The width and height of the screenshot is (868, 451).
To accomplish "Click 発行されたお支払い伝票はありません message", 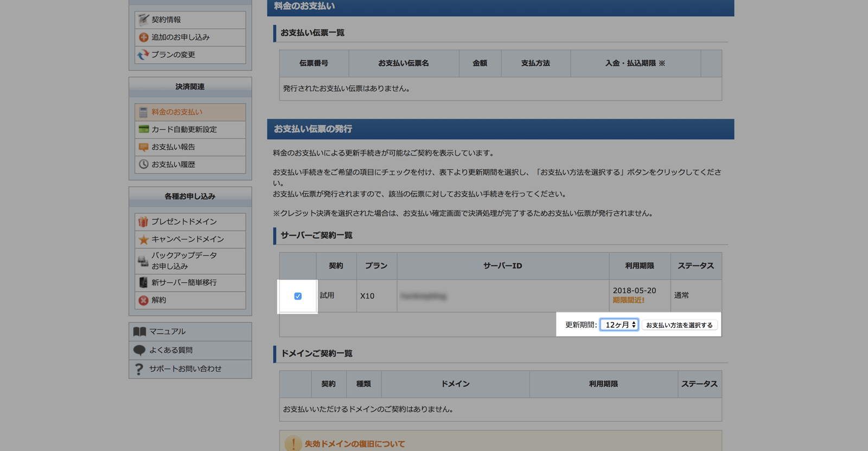I will click(x=346, y=88).
